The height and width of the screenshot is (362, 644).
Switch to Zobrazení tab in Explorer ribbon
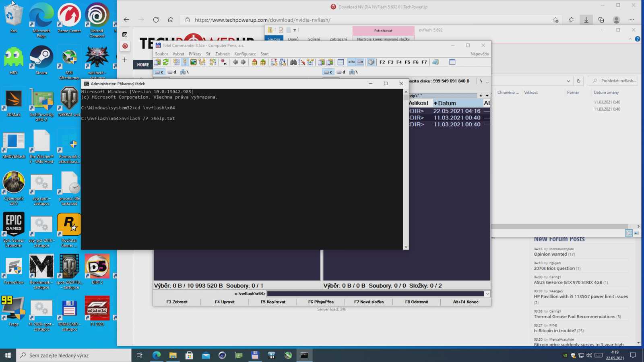pos(338,39)
